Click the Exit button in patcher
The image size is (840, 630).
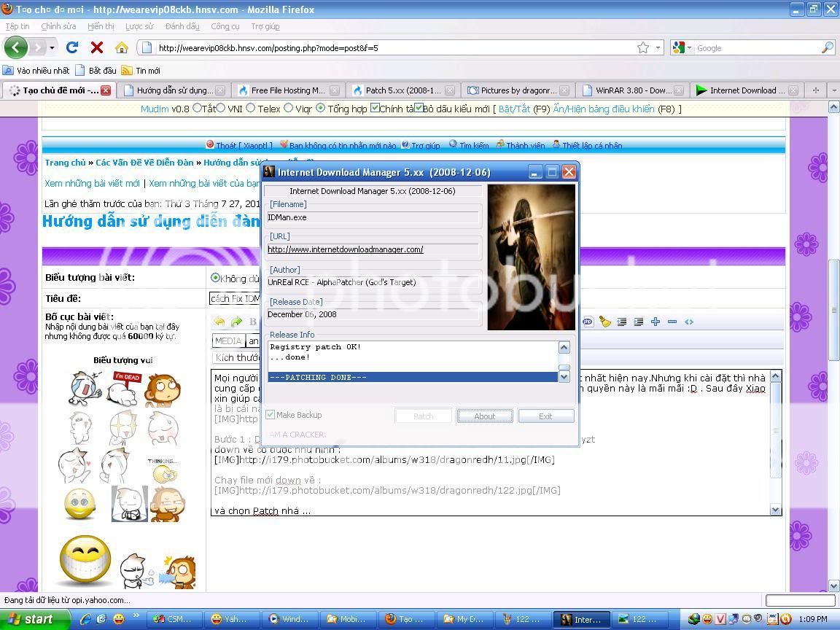point(546,416)
